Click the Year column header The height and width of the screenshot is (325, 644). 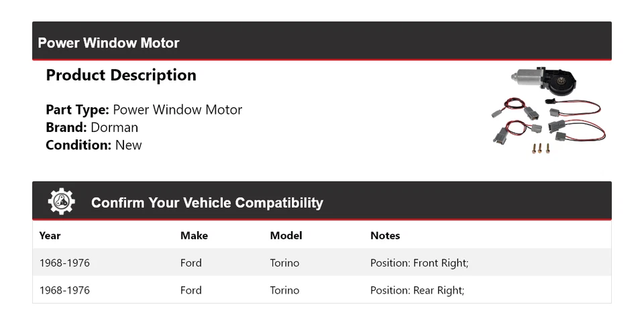tap(50, 236)
